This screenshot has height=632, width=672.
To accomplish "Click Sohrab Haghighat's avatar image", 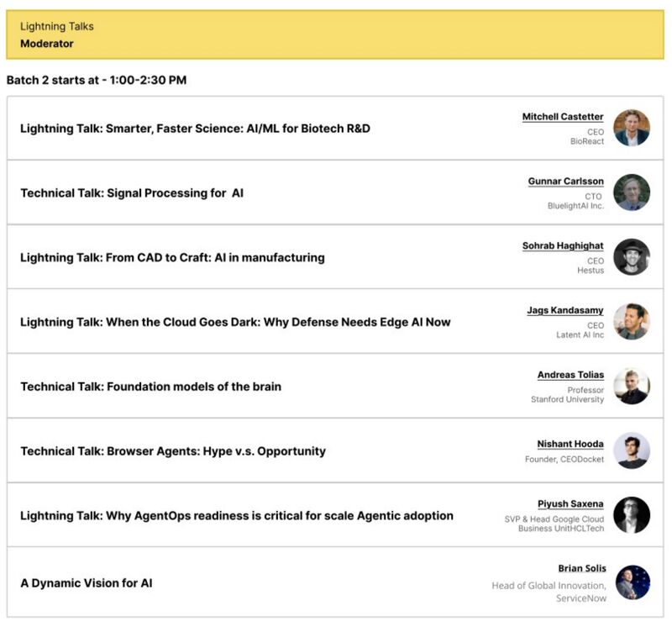I will click(x=632, y=257).
